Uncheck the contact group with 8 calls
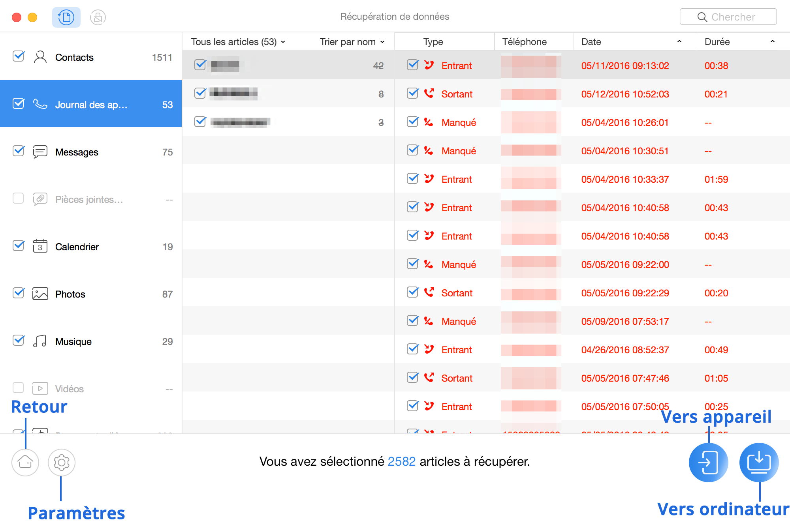 [200, 93]
